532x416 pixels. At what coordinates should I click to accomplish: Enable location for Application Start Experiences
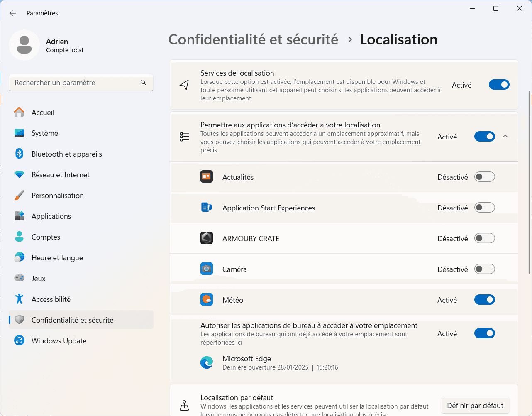click(x=485, y=208)
